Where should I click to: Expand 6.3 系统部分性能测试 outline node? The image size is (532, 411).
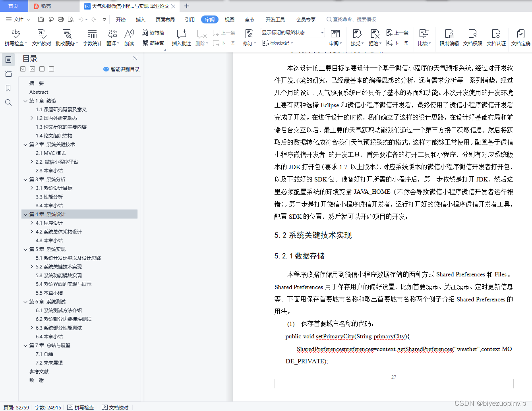point(32,328)
